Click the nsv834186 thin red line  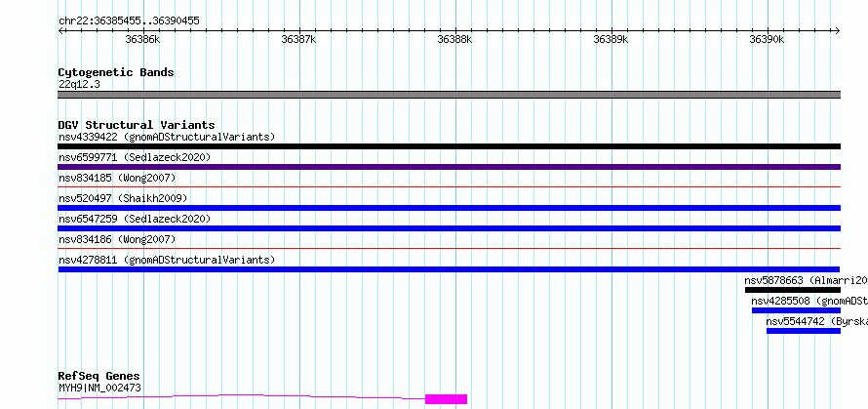(x=449, y=249)
